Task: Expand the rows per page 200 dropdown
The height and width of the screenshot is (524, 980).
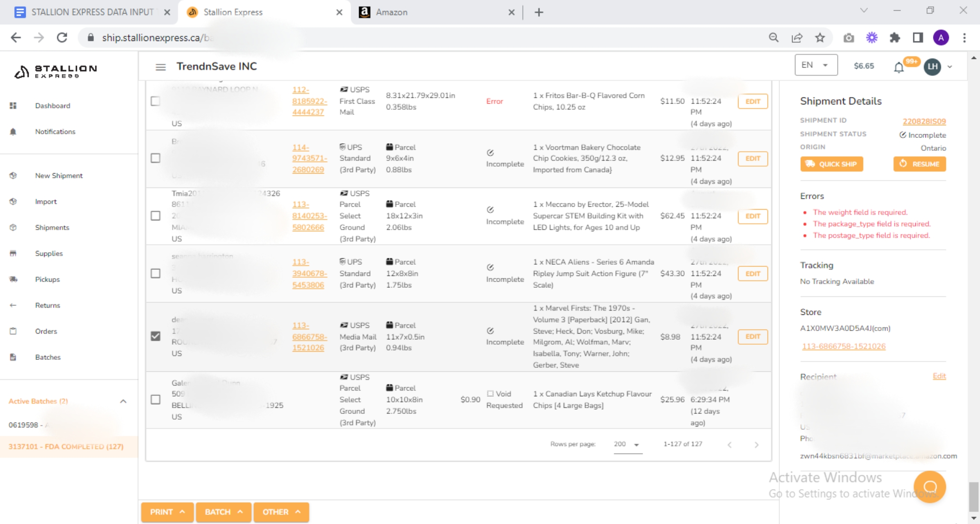Action: click(627, 444)
